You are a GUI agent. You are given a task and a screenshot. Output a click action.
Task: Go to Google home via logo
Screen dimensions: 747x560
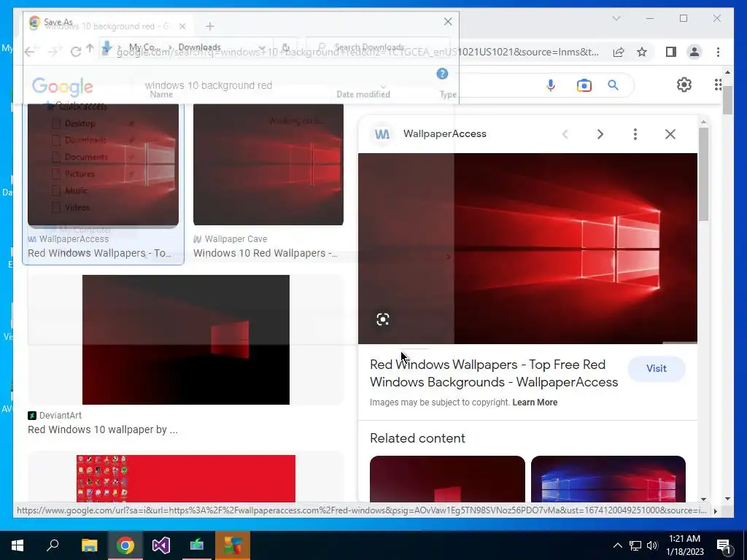pyautogui.click(x=63, y=87)
